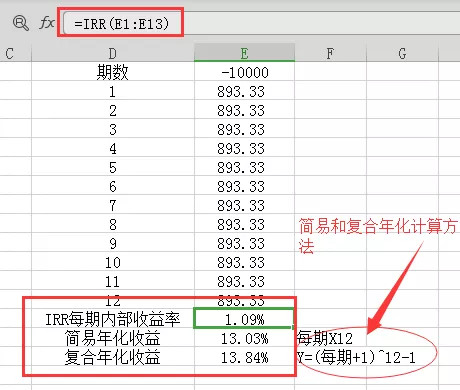460x390 pixels.
Task: Select the 893.33 value for period 10
Action: [x=244, y=262]
